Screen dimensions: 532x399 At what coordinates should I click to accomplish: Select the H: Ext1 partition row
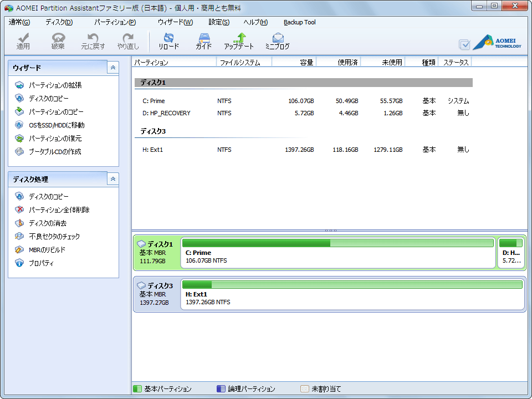[303, 150]
